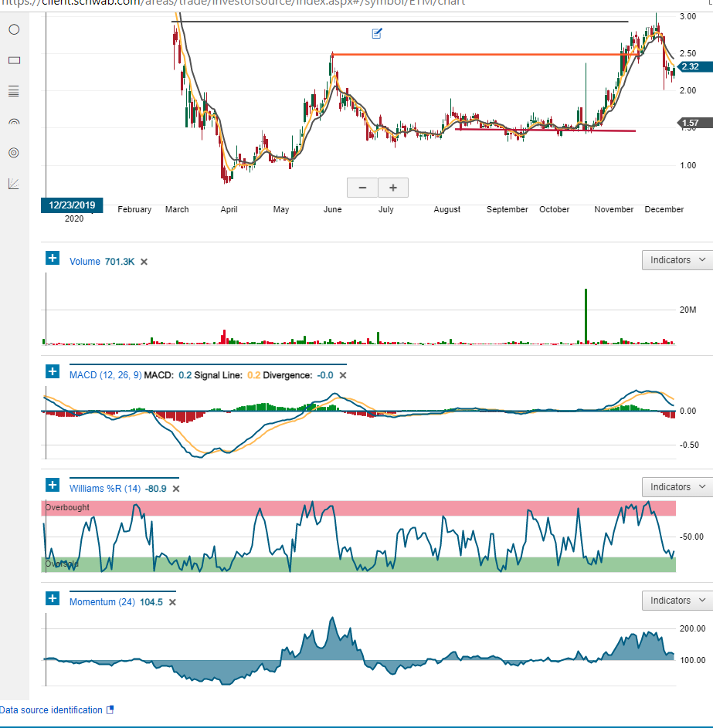Screen dimensions: 713x728
Task: Select the circle drawing tool
Action: 13,29
